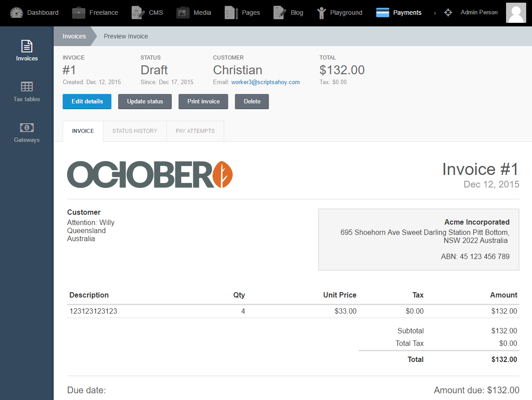Viewport: 532px width, 400px height.
Task: Click the Freelance briefcase icon
Action: [78, 13]
